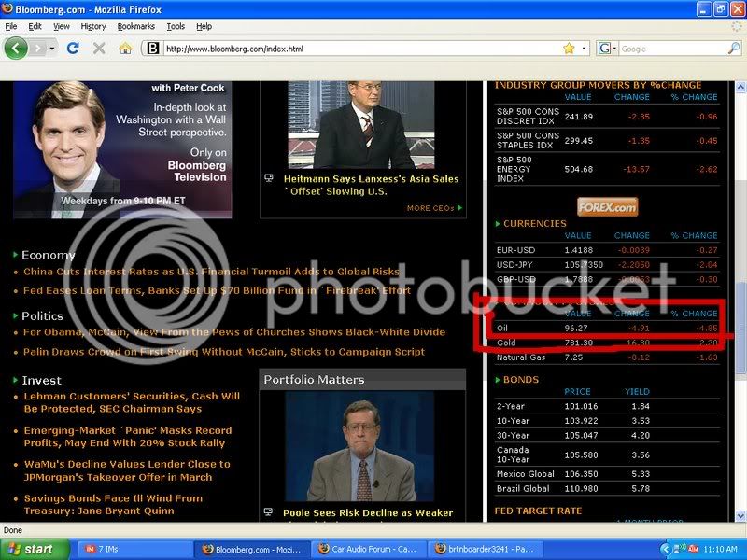
Task: Open the Tools menu
Action: click(x=176, y=27)
